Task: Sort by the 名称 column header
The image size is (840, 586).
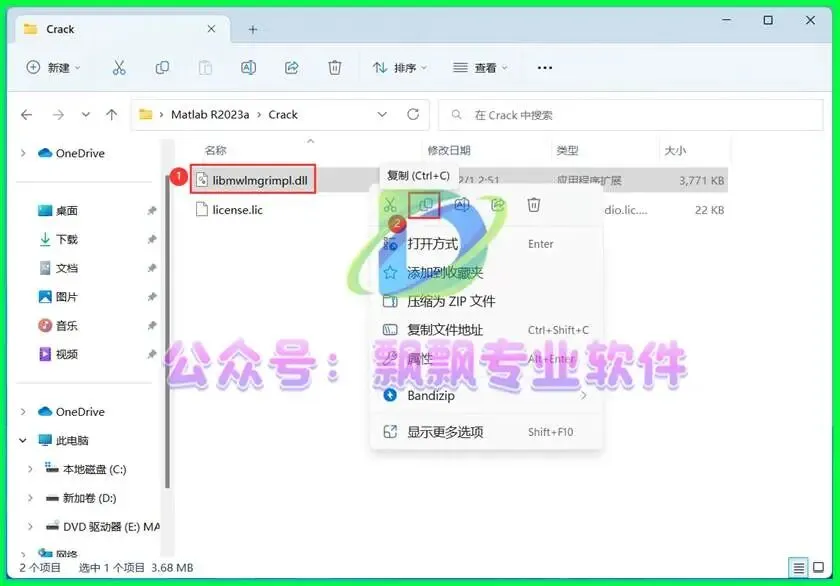Action: (x=215, y=151)
